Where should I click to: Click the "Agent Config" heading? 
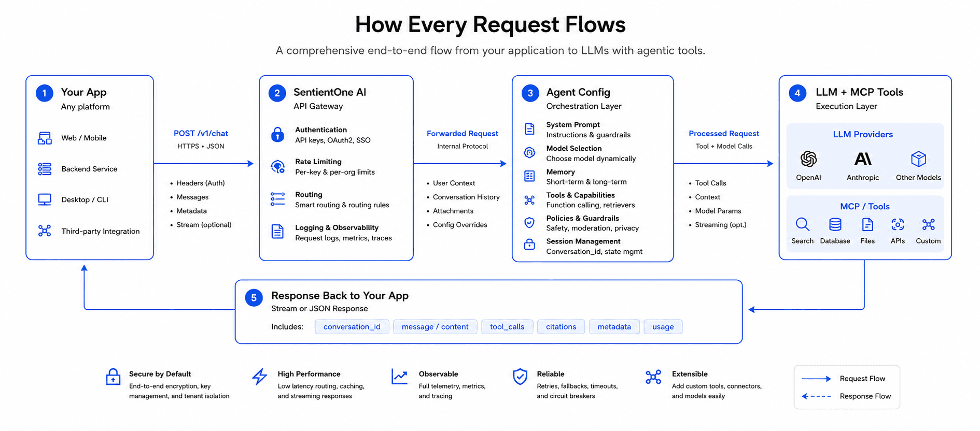(578, 92)
